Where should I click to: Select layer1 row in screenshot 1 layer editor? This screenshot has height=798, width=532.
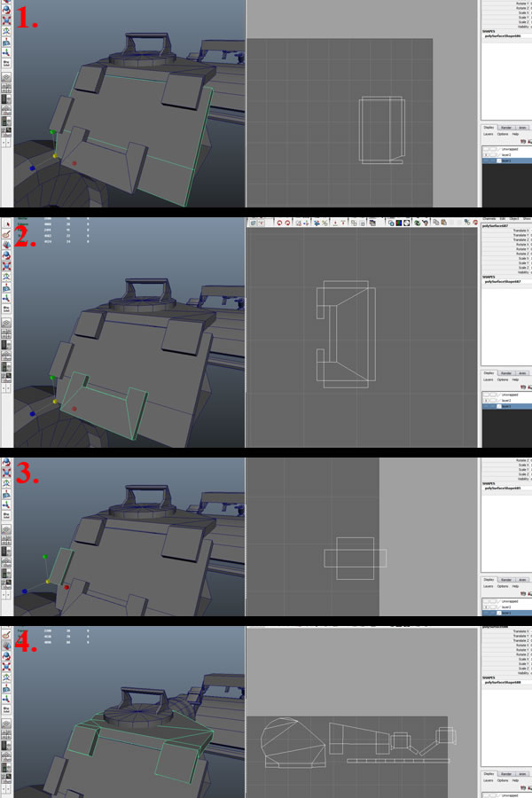(507, 160)
